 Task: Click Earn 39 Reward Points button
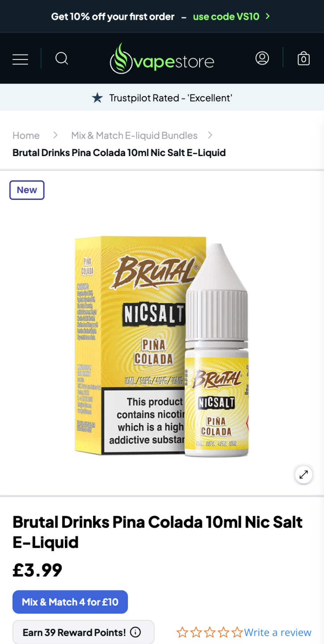[x=83, y=632]
